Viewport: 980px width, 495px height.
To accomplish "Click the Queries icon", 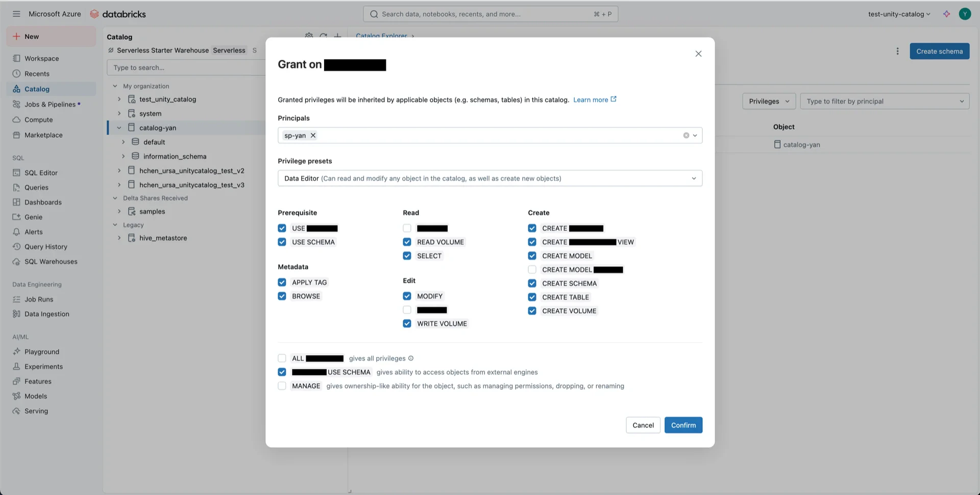I will [16, 187].
